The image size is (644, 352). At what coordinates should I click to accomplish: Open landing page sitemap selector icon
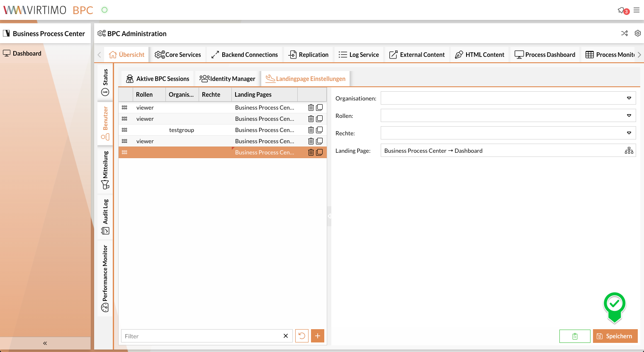(629, 151)
